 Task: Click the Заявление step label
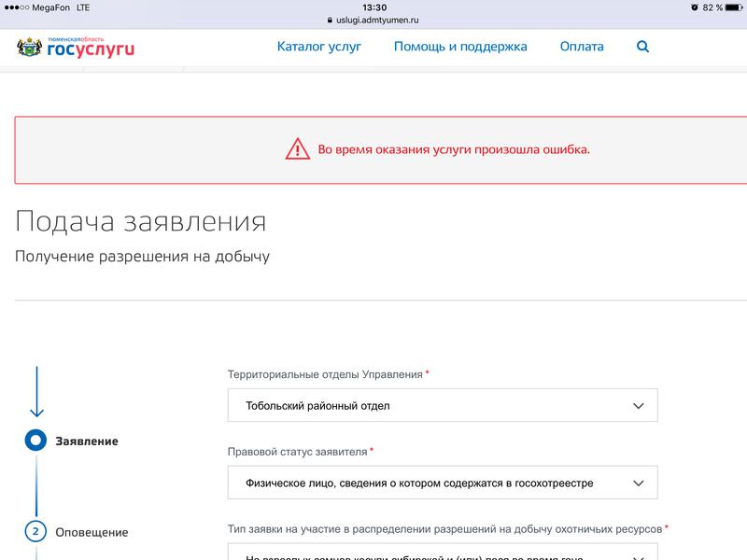tap(87, 441)
